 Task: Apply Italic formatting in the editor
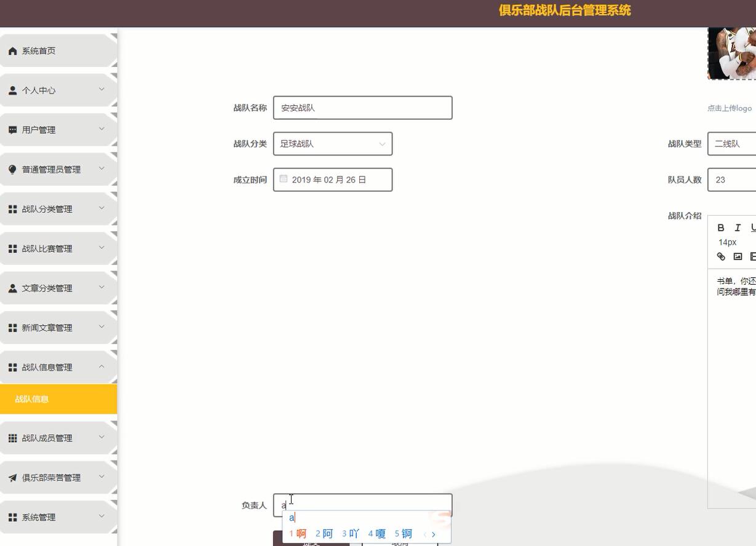pyautogui.click(x=736, y=228)
